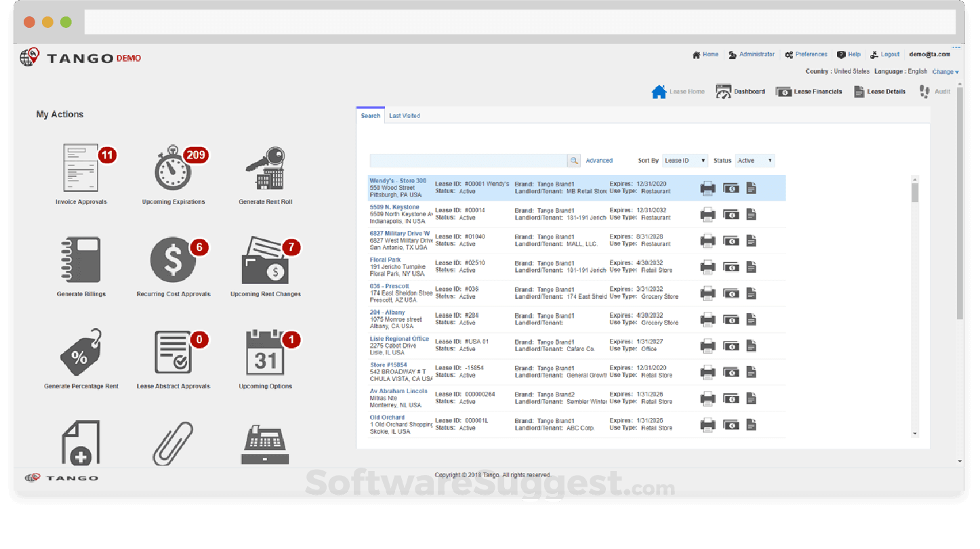This screenshot has height=549, width=980.
Task: Open the Old Orchard lease link
Action: (x=386, y=417)
